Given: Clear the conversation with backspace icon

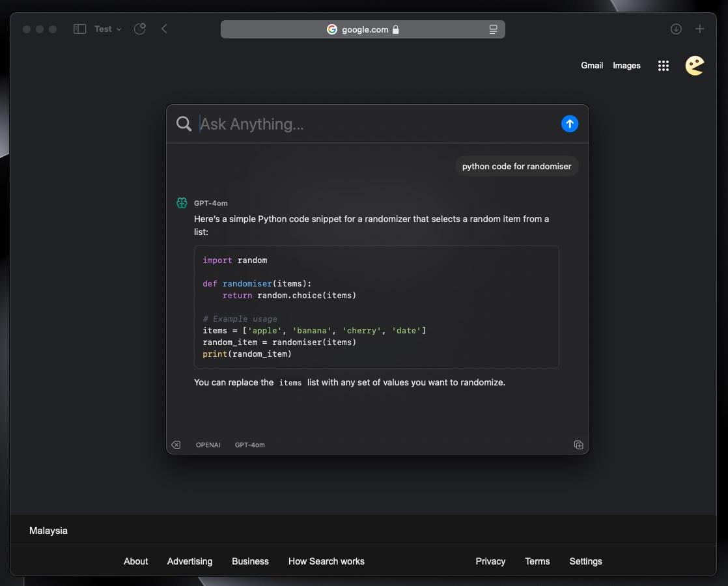Looking at the screenshot, I should pos(176,445).
